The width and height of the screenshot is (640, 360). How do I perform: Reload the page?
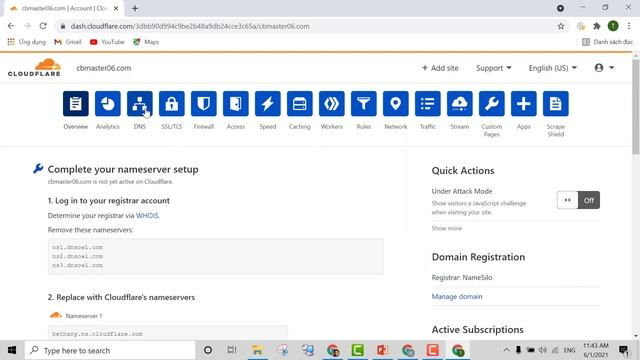click(x=43, y=26)
